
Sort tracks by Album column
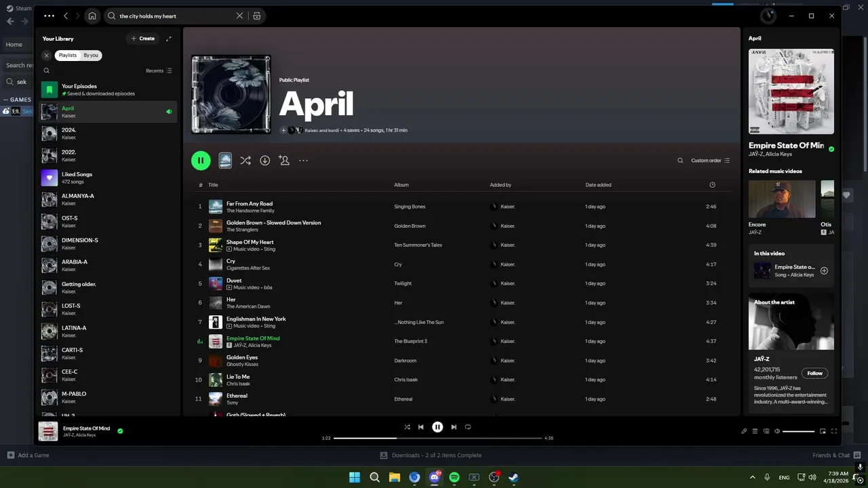(x=401, y=184)
